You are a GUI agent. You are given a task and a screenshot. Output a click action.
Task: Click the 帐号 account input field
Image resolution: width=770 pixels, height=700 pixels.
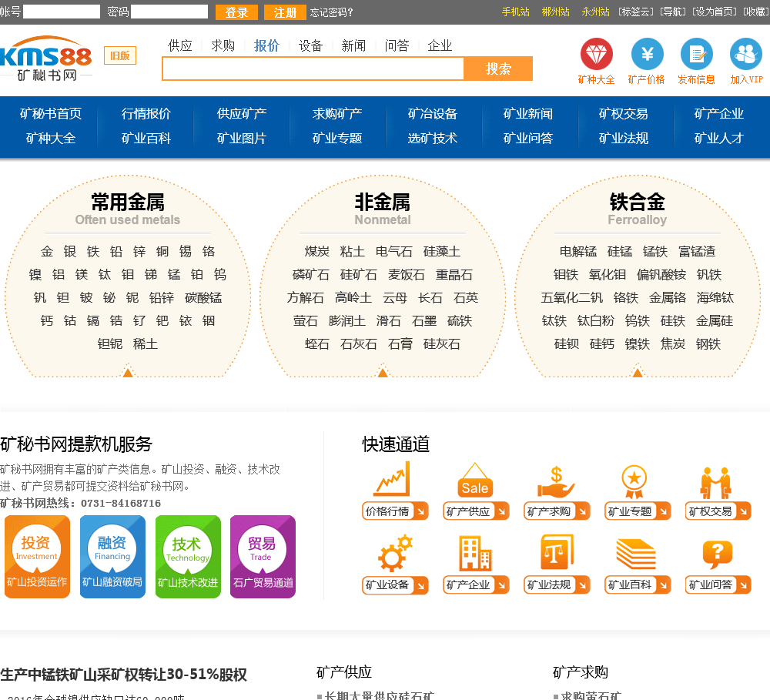tap(62, 12)
